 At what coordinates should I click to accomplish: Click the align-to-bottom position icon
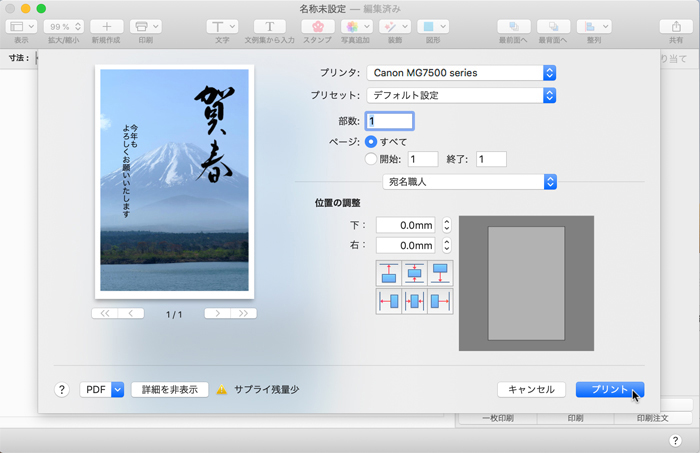pos(440,273)
